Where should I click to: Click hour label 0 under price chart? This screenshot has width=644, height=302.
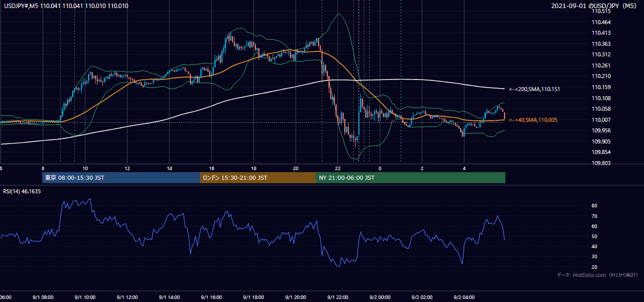[380, 168]
